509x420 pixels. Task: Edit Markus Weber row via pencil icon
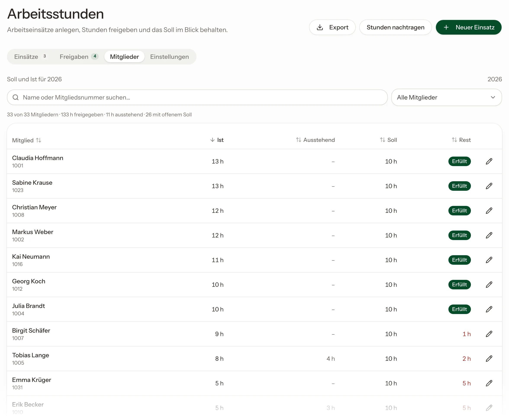[x=489, y=235]
